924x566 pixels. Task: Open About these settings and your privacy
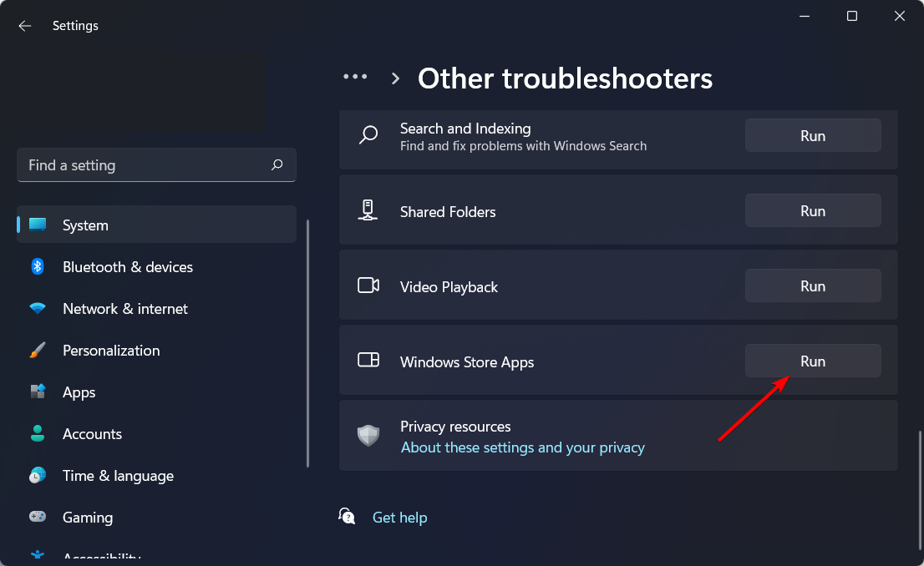[x=523, y=447]
